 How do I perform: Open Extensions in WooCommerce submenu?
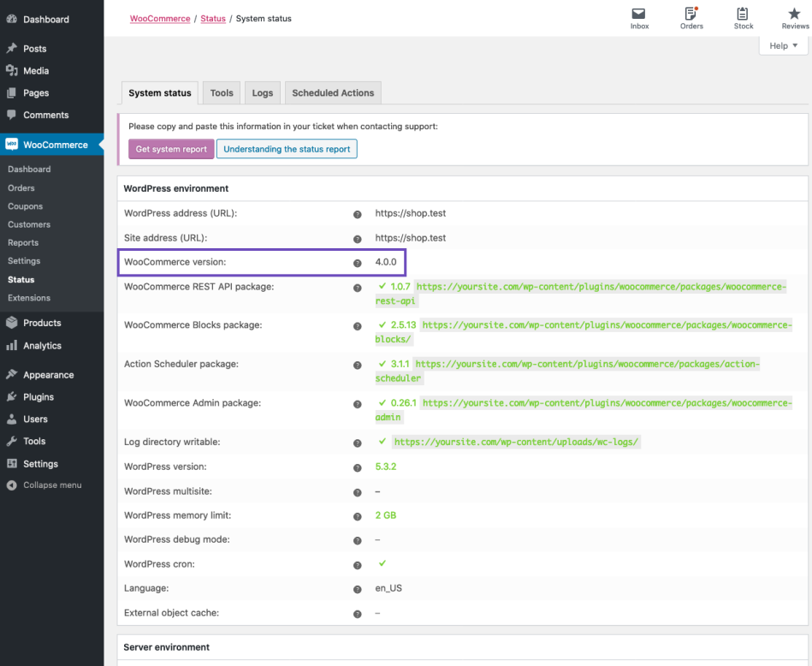click(29, 298)
